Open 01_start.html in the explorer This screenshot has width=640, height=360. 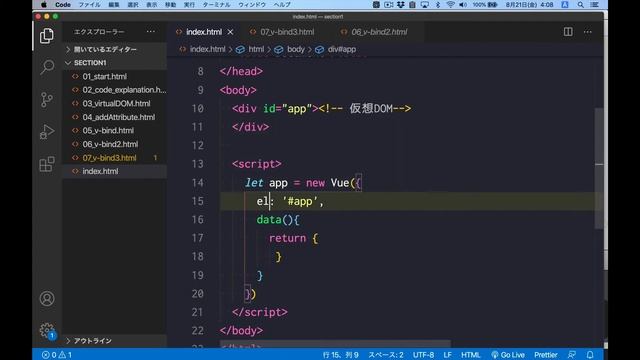pyautogui.click(x=114, y=76)
